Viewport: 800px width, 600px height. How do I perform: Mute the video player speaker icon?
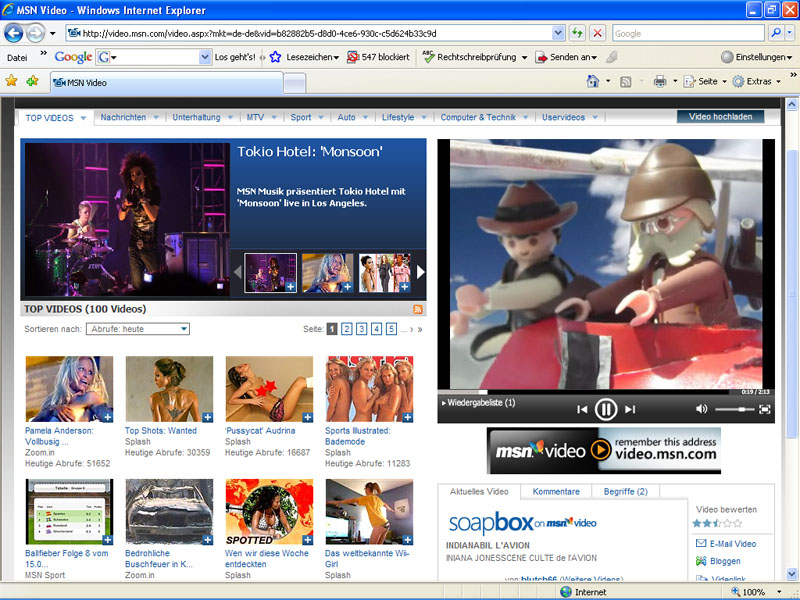(x=701, y=409)
